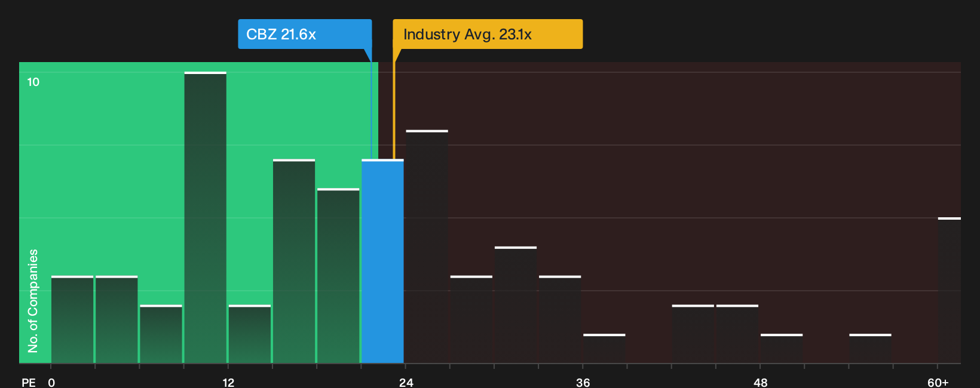Click the dark bar just right of 24
This screenshot has height=388, width=980.
tap(427, 247)
